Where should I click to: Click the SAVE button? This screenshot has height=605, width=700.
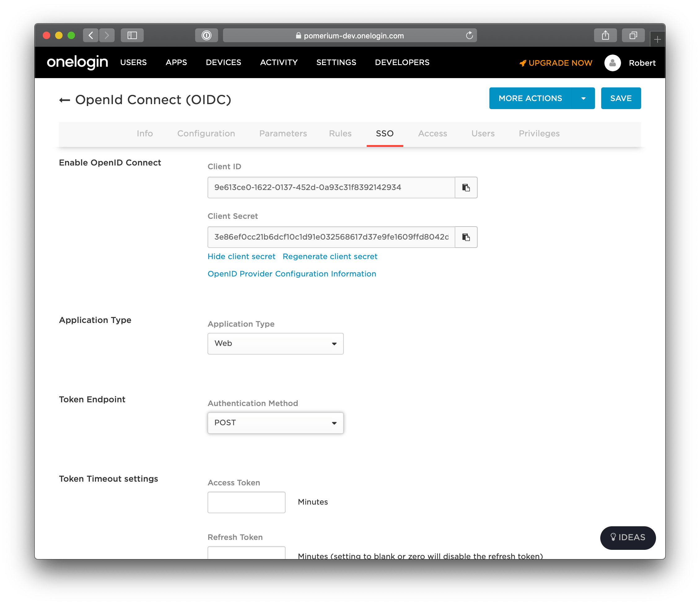tap(621, 98)
